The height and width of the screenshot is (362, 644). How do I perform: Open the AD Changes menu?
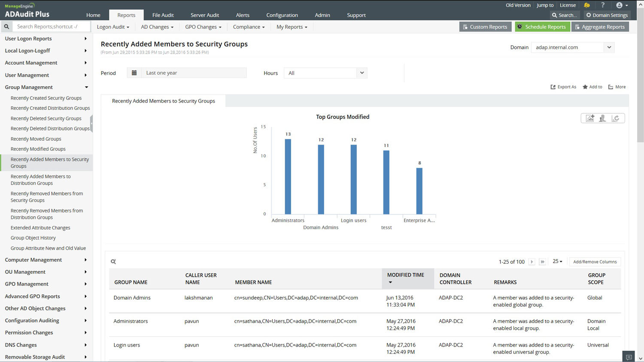tap(157, 27)
